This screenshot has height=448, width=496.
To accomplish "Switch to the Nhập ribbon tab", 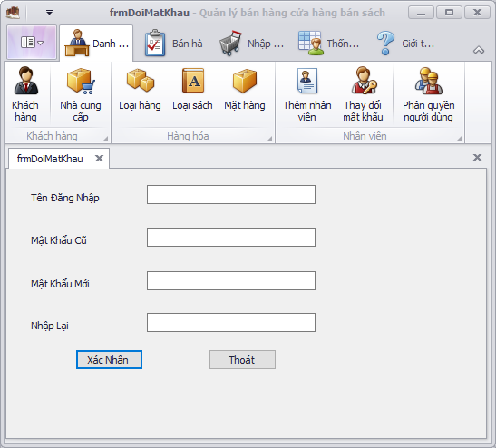I will point(251,44).
